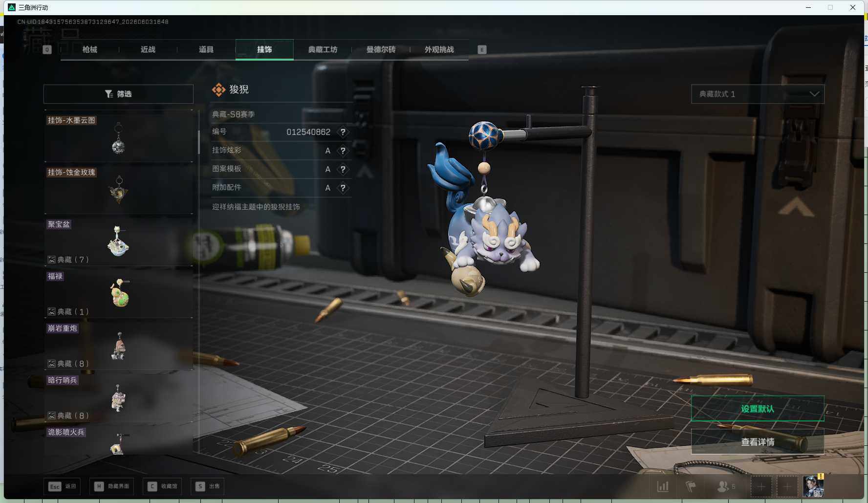868x503 pixels.
Task: Show help for 挂饰炫彩 rating
Action: tap(343, 151)
